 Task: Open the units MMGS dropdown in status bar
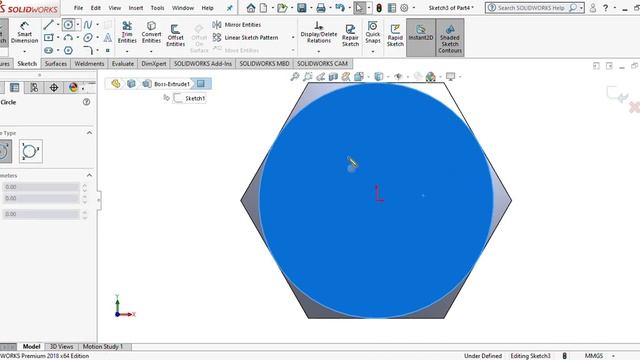point(613,356)
